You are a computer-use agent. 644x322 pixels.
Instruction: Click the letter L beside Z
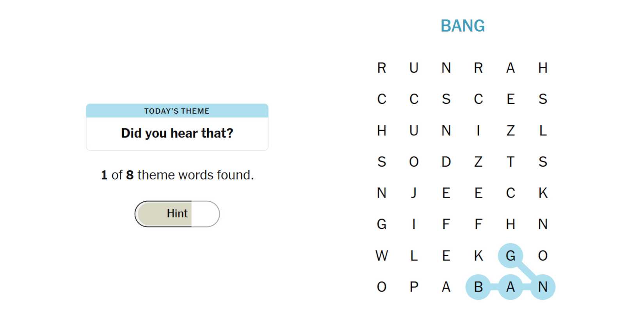(543, 130)
